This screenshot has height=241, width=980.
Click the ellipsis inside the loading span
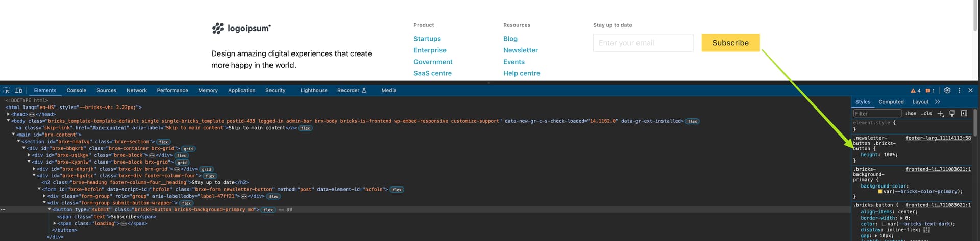pyautogui.click(x=124, y=224)
